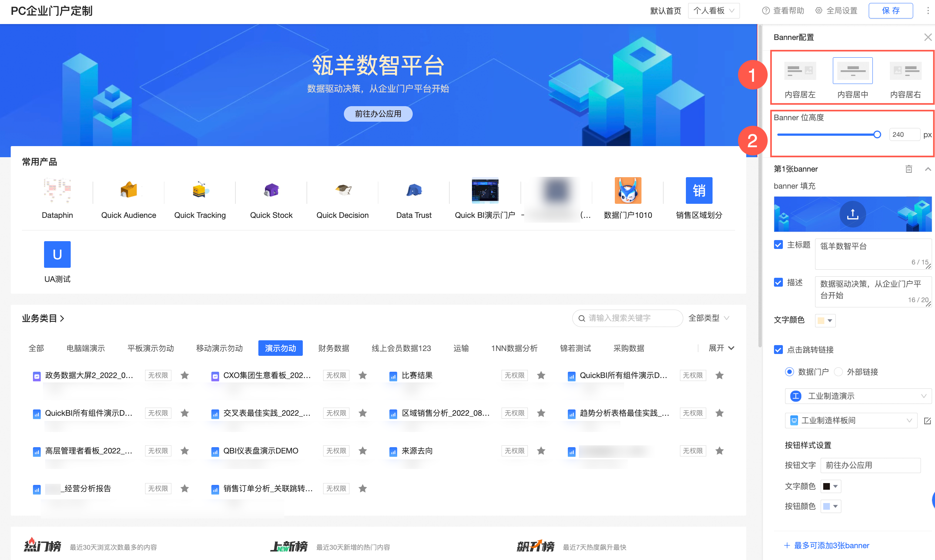
Task: Switch to the 财务数据 category tab
Action: pyautogui.click(x=334, y=348)
